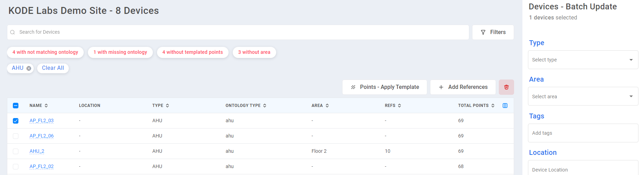This screenshot has height=175, width=644.
Task: Filter by 3 without area
Action: [254, 52]
